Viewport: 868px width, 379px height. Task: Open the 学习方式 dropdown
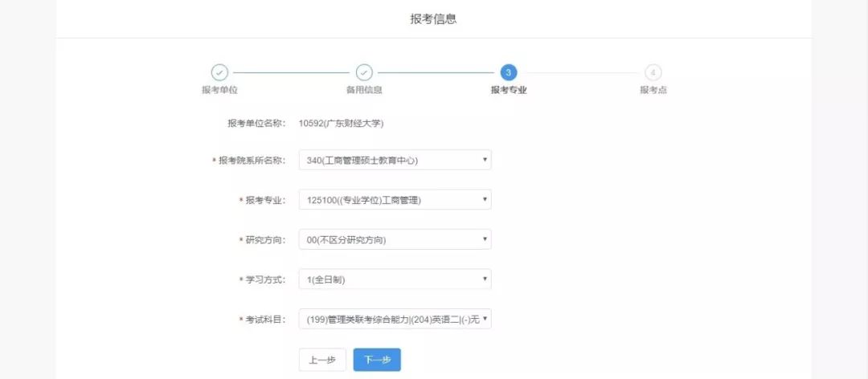click(x=395, y=279)
